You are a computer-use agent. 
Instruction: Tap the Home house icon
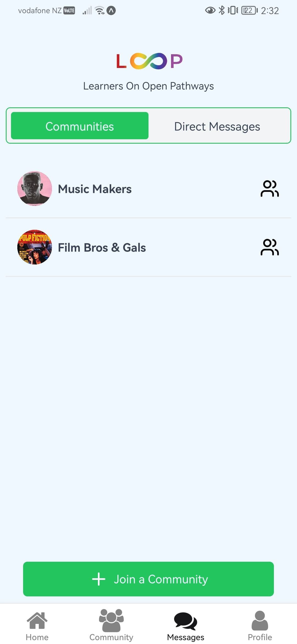click(37, 621)
